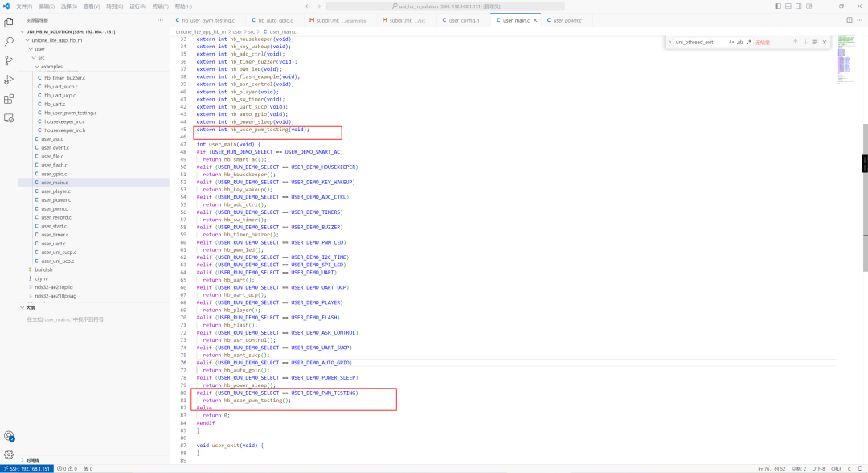Open the 文件(F) menu

24,6
